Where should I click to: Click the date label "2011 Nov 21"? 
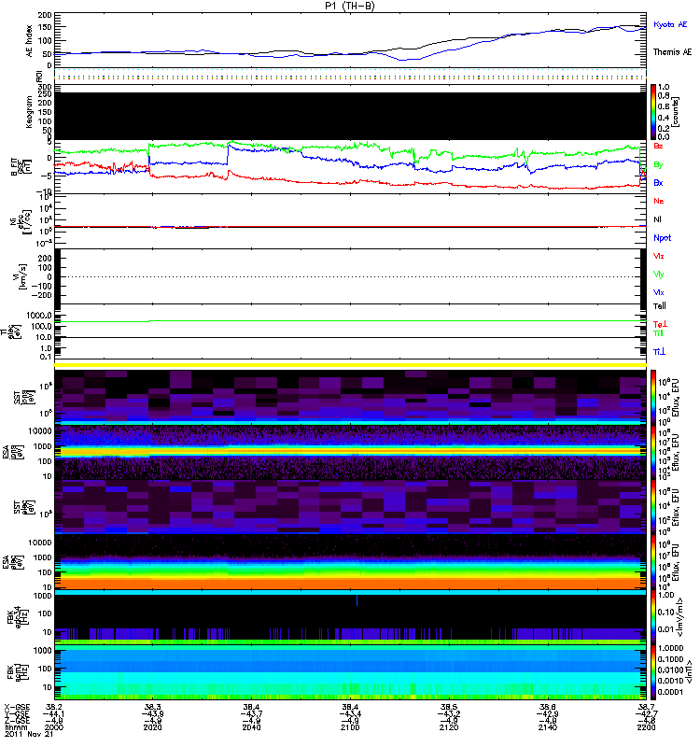coord(29,734)
